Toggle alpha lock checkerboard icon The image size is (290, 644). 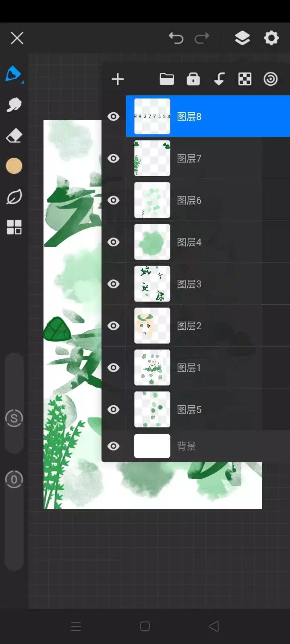click(x=245, y=79)
